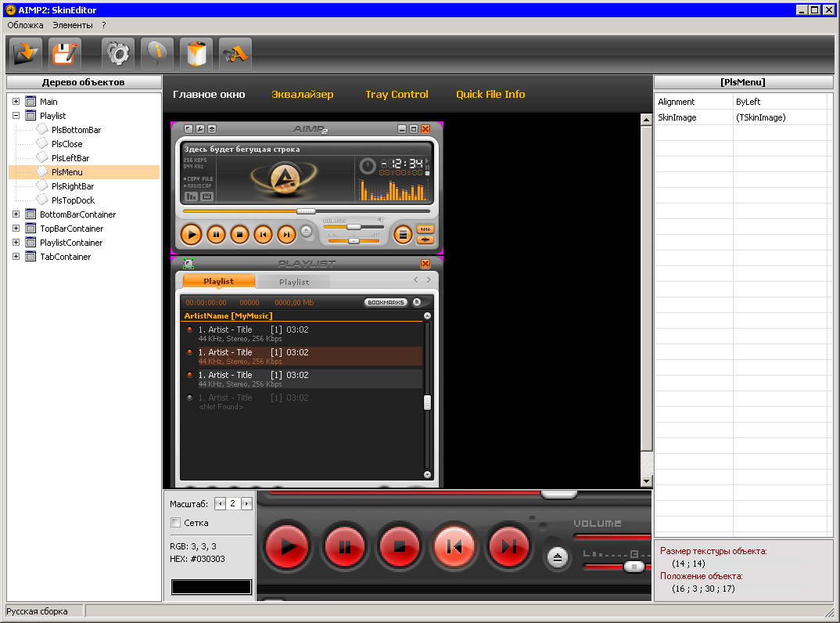Open the ? help menu

pos(104,25)
